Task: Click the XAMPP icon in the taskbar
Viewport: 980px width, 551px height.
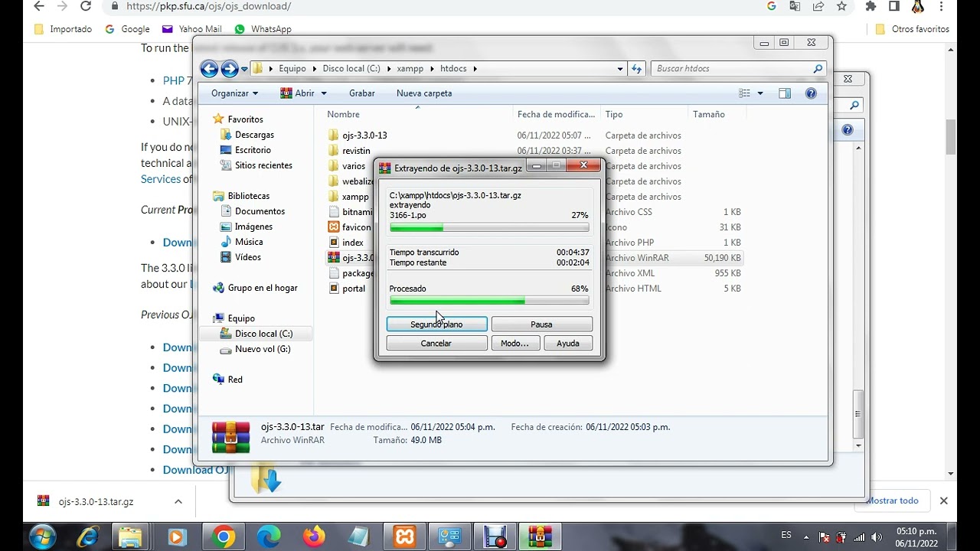Action: [x=404, y=537]
